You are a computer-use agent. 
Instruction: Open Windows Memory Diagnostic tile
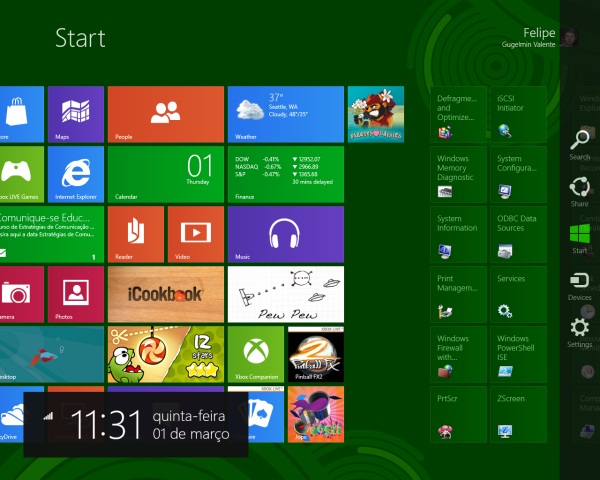click(458, 174)
